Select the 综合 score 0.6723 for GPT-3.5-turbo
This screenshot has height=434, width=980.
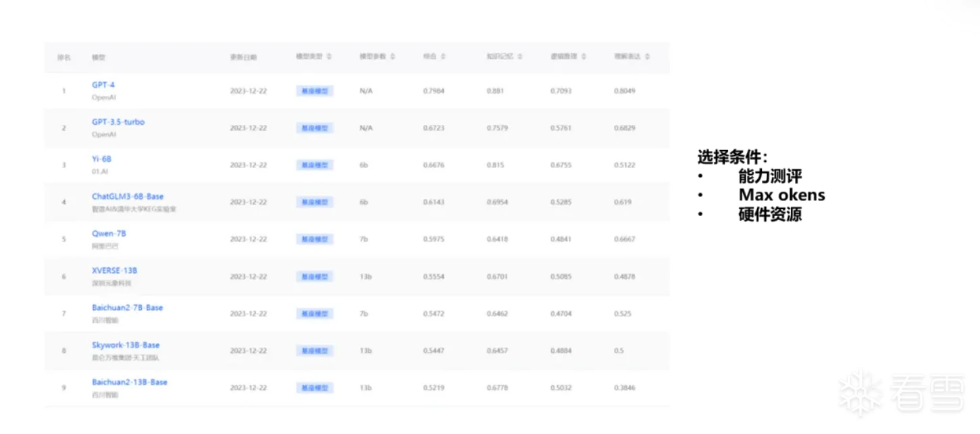pos(434,128)
